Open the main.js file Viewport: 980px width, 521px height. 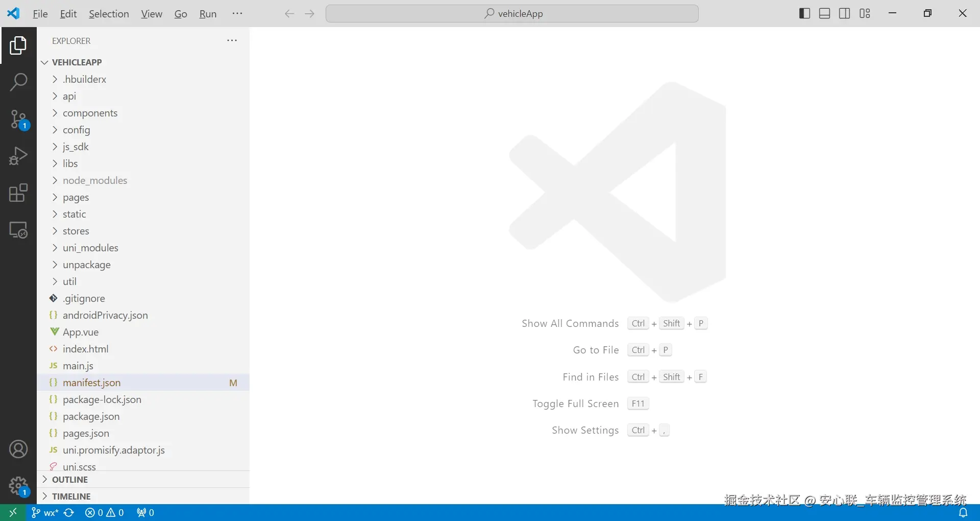click(143, 366)
